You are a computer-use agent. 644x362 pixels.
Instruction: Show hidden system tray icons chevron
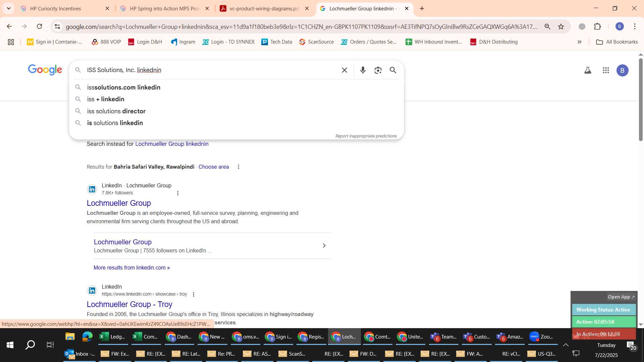[566, 345]
